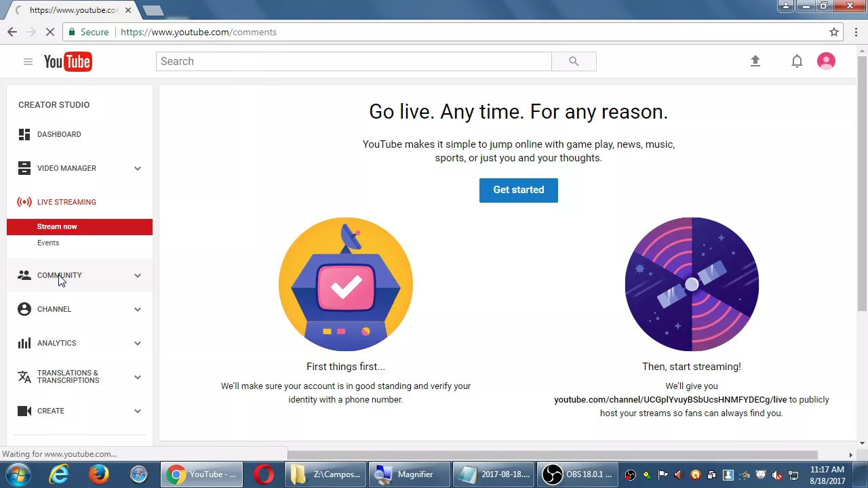The image size is (868, 488).
Task: Click the muted volume tray icon
Action: pyautogui.click(x=777, y=475)
